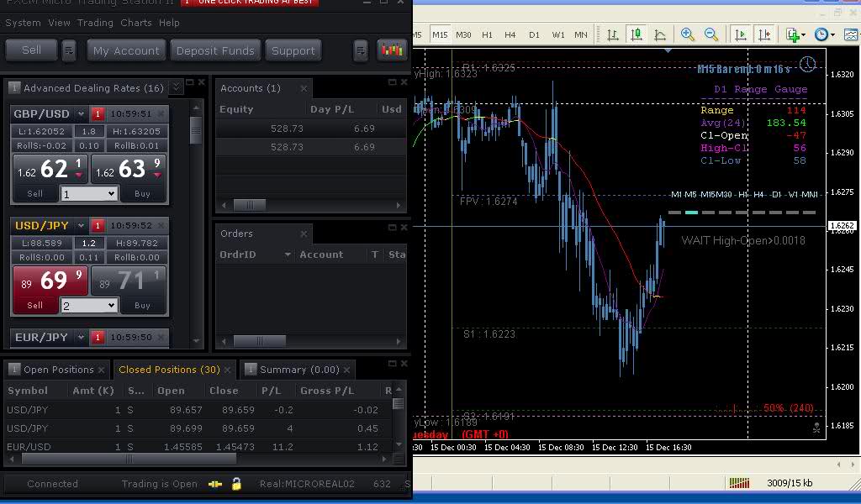
Task: Click the padlock icon in status bar
Action: coord(237,484)
